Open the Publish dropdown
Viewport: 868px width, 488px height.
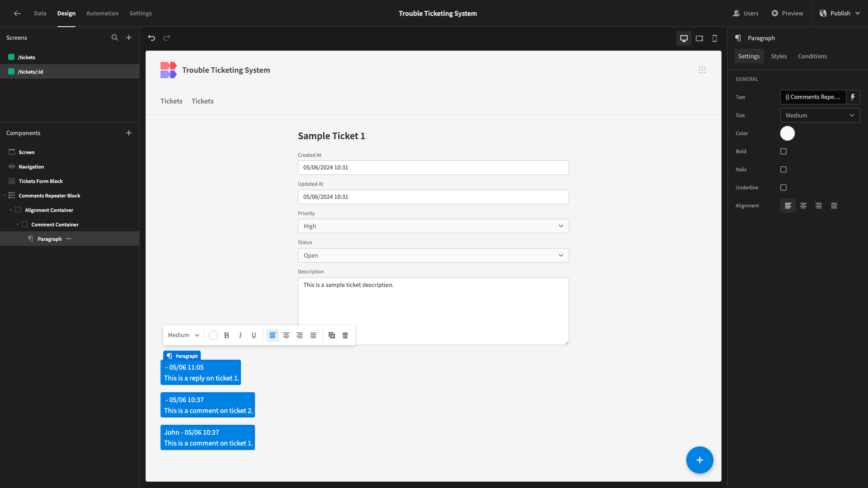point(840,14)
